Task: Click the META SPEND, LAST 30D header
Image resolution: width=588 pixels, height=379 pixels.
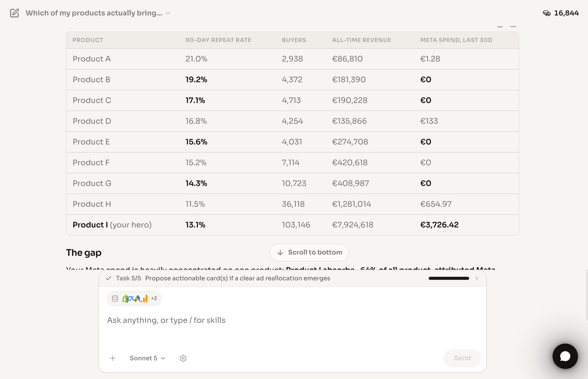Action: (456, 40)
